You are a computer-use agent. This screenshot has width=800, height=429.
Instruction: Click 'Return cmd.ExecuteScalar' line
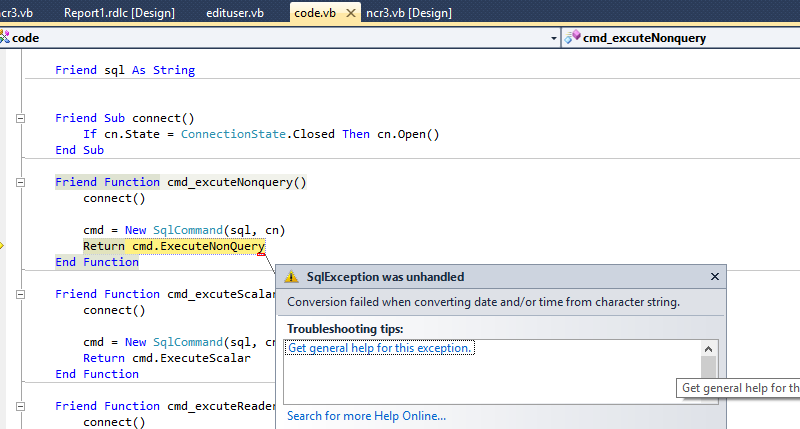coord(167,358)
